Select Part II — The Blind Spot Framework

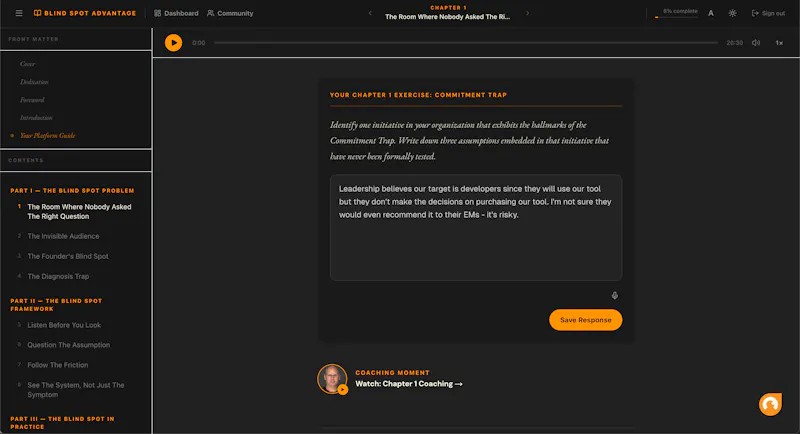(56, 304)
